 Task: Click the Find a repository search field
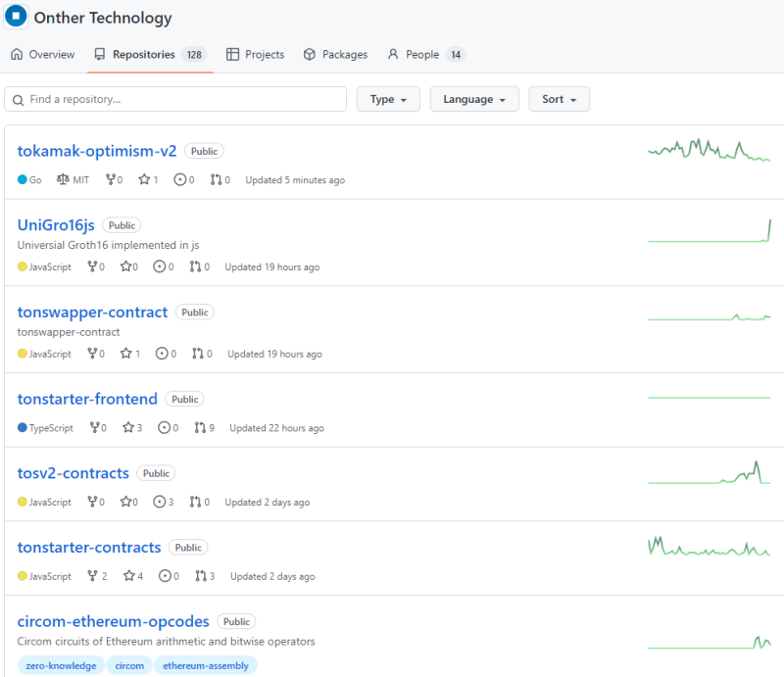pos(175,99)
